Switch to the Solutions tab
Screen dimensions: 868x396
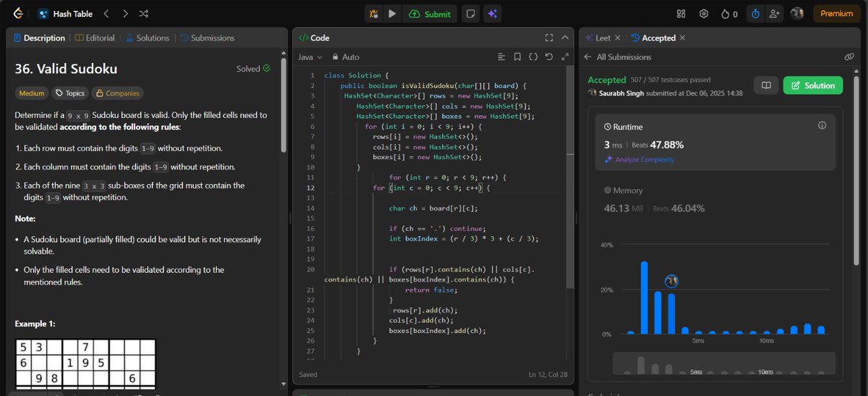tap(148, 38)
